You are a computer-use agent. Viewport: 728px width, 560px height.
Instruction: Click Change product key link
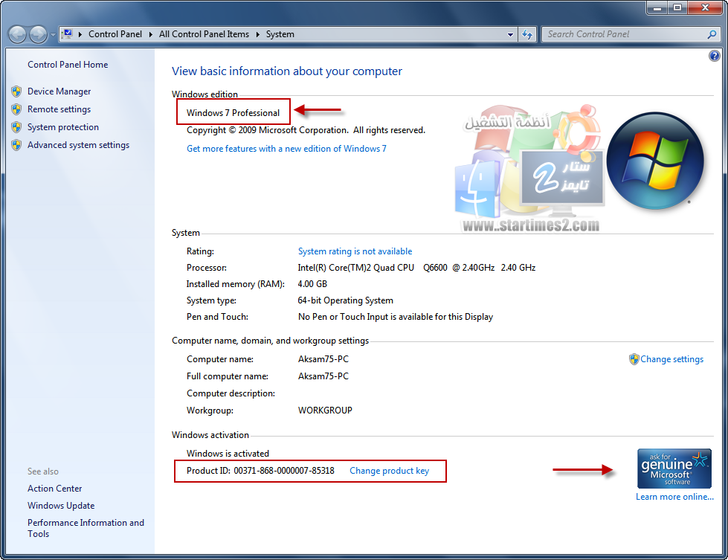coord(389,471)
